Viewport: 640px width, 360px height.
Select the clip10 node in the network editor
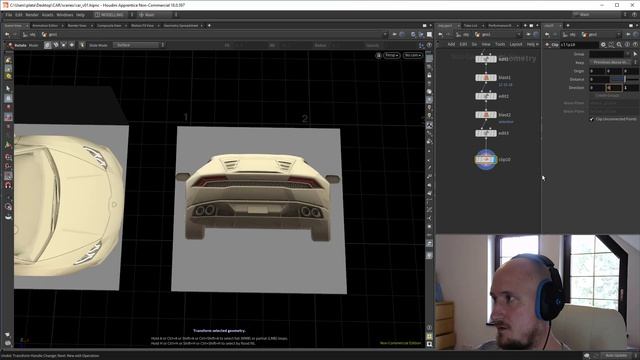(x=486, y=160)
